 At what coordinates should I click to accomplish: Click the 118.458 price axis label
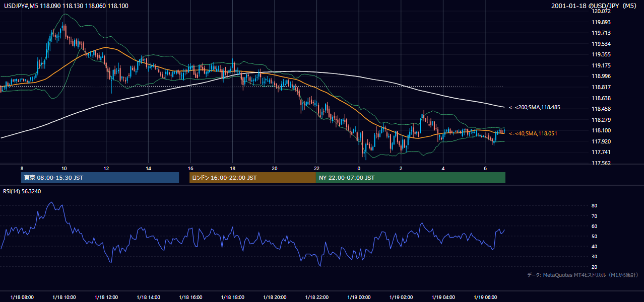tap(601, 109)
